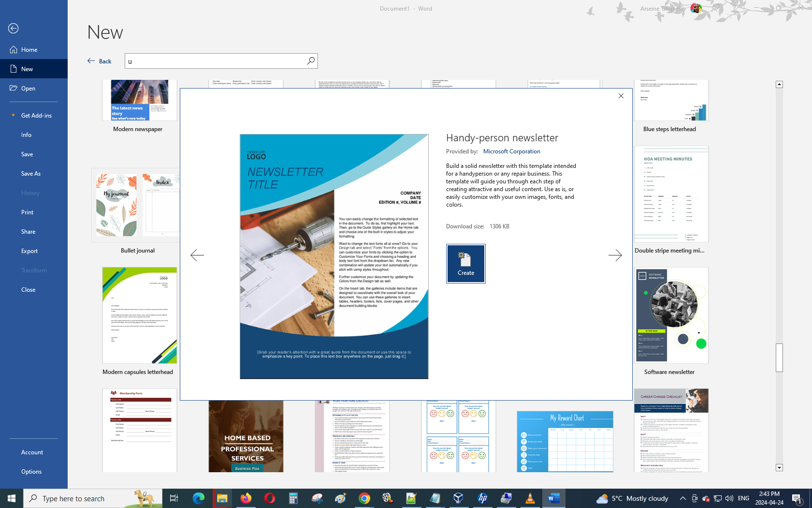Open File Explorer from the taskbar
This screenshot has height=508, width=812.
(222, 498)
